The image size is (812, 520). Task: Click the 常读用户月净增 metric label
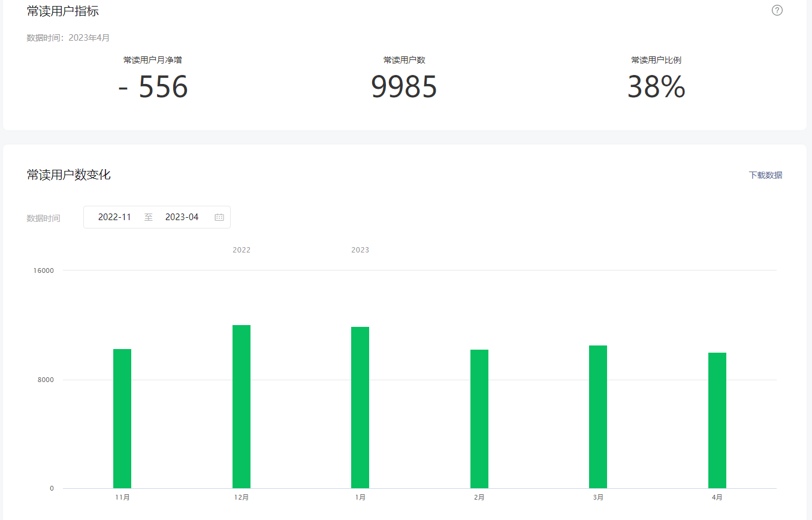(x=153, y=60)
